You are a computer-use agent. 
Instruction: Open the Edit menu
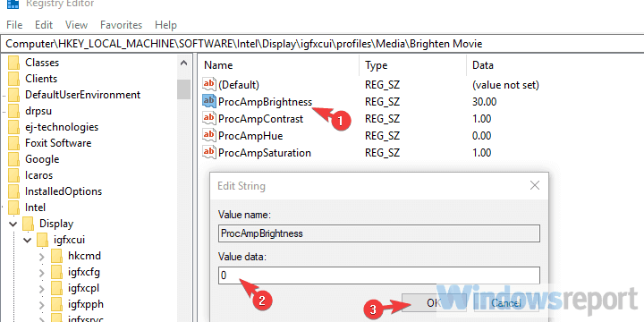pos(44,25)
